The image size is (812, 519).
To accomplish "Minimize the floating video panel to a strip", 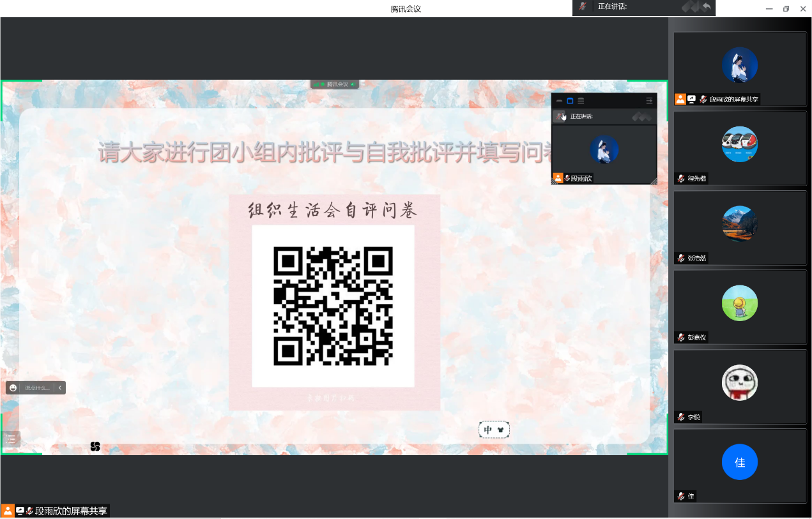I will (559, 101).
